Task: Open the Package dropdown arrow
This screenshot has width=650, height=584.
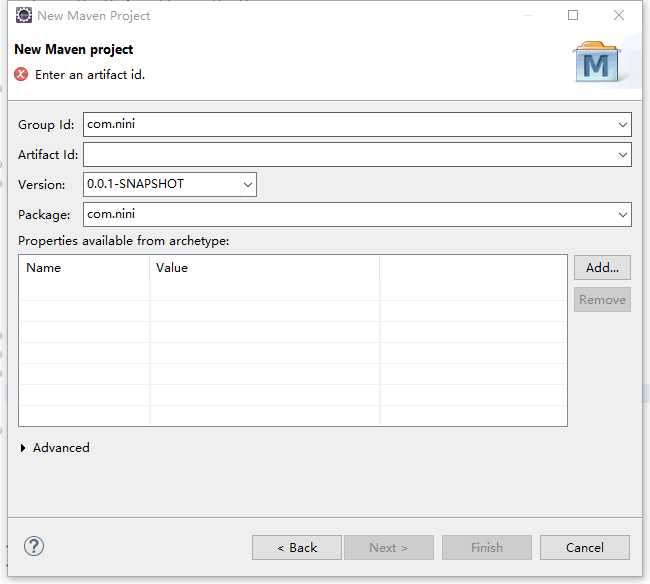Action: [622, 215]
